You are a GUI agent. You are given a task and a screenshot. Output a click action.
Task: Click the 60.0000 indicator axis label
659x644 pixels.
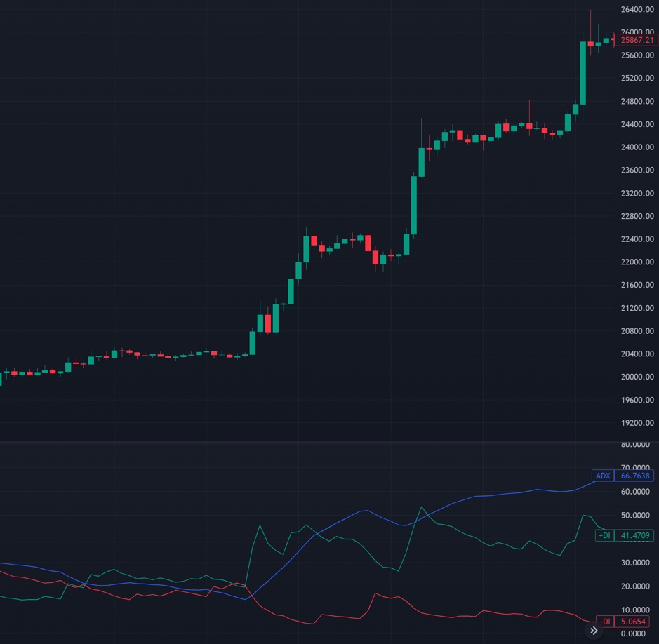tap(635, 492)
